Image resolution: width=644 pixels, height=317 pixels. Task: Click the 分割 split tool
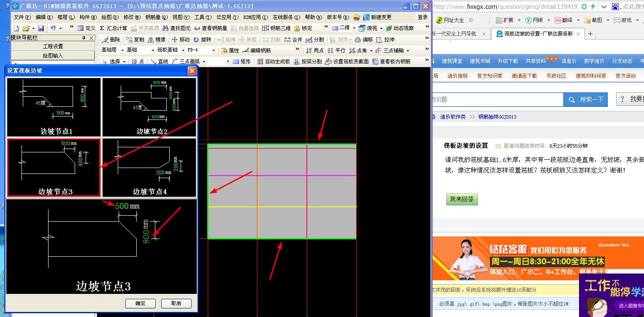315,40
